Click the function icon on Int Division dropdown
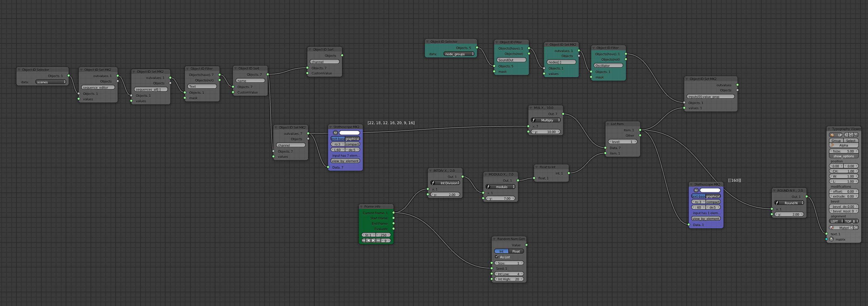 coord(433,183)
